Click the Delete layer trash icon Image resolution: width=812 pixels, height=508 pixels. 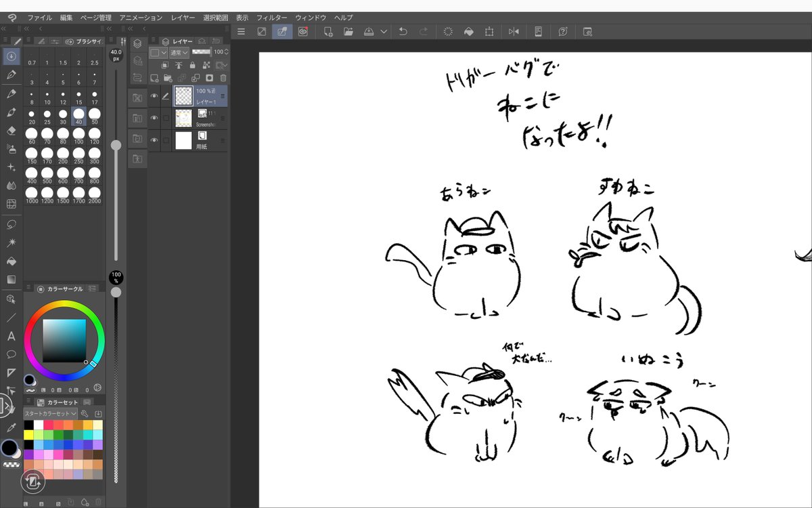click(223, 78)
